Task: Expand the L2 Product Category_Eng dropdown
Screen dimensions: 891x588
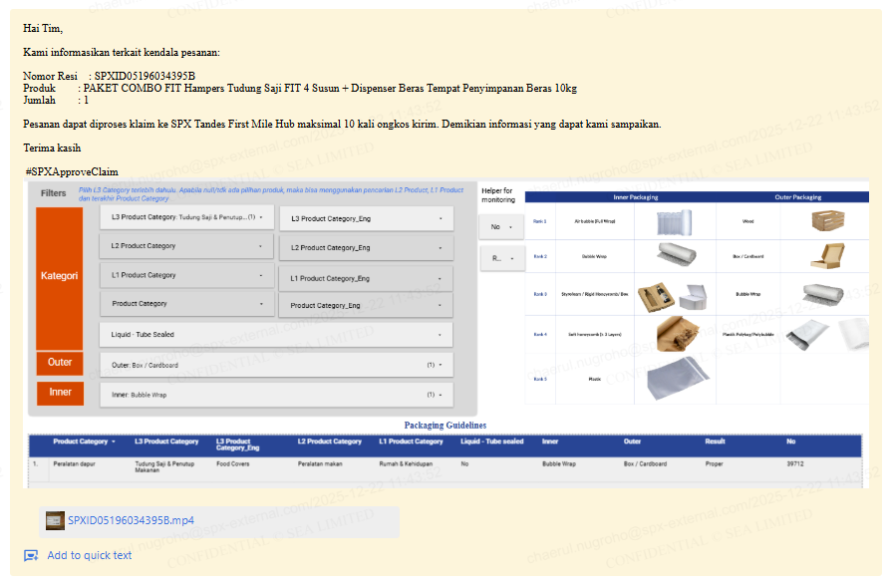Action: pos(367,248)
